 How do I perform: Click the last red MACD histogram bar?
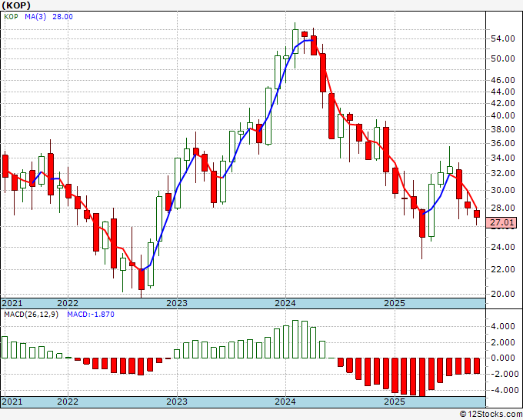[477, 366]
